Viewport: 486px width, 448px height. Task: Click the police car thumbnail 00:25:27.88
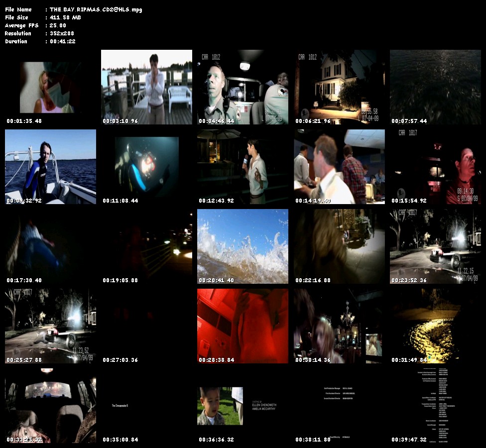click(50, 326)
